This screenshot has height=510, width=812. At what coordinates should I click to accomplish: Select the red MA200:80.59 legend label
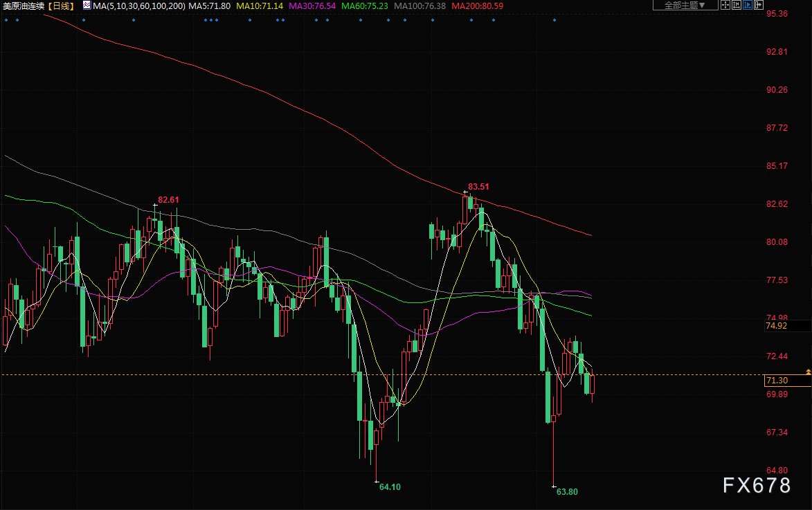click(x=476, y=6)
